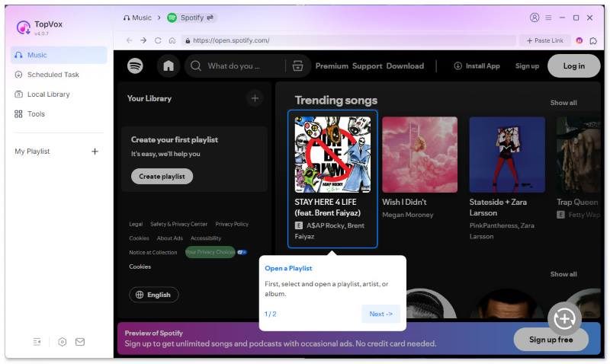The image size is (610, 364).
Task: Open the About Ads link
Action: click(x=169, y=238)
